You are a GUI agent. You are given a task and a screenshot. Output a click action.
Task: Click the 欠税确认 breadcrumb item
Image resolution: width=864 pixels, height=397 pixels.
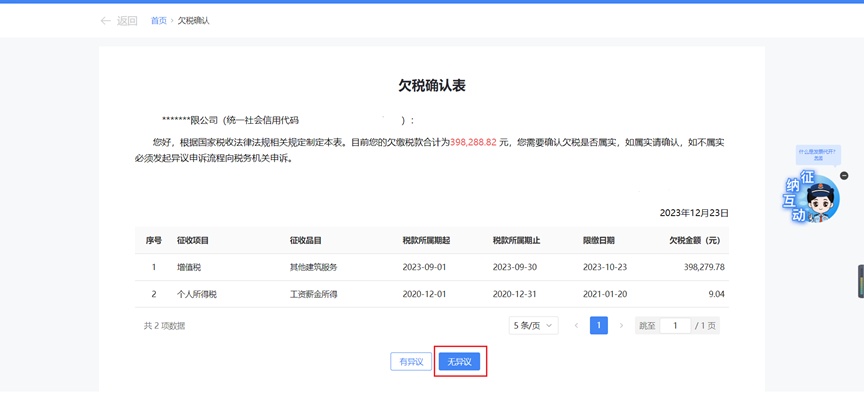193,21
